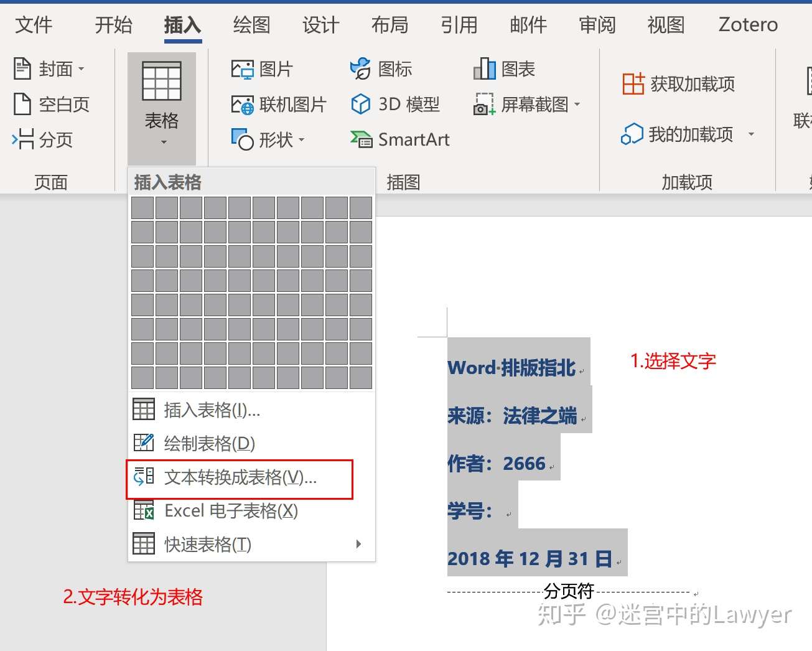Image resolution: width=812 pixels, height=651 pixels.
Task: Expand the 封面 dropdown arrow
Action: pos(81,69)
